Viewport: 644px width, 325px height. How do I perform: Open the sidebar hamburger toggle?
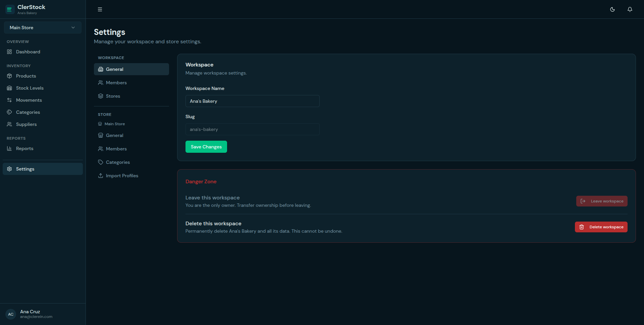[100, 9]
